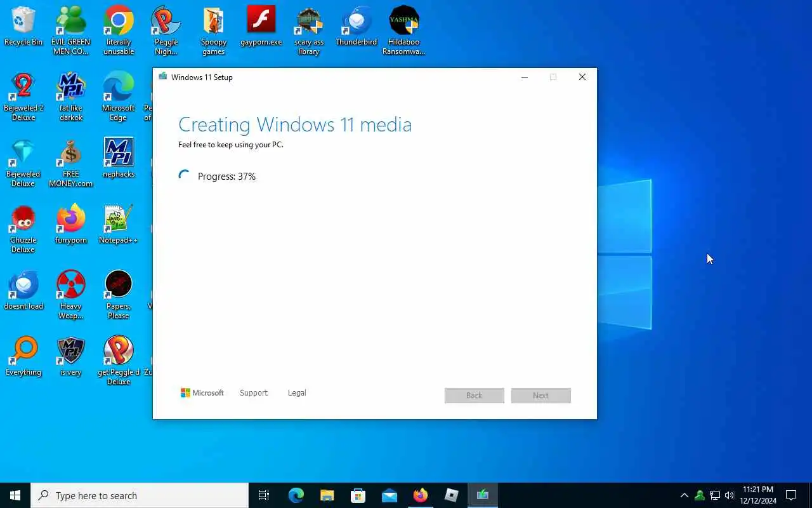
Task: Minimize the Windows 11 Setup window
Action: tap(525, 77)
